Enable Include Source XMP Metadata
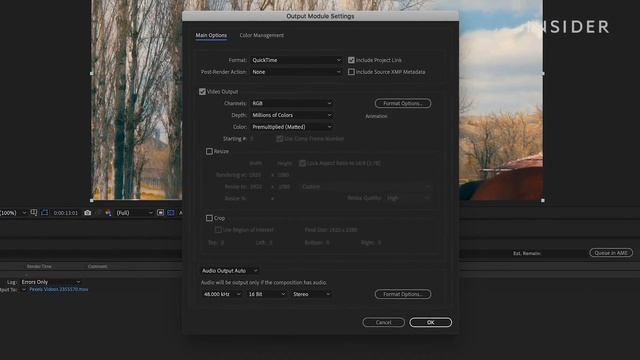Viewport: 640px width, 360px height. [351, 72]
